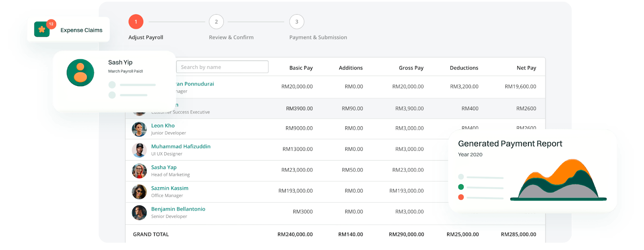Click the green Expense Claims puzzle icon
Viewport: 644px width, 250px height.
click(41, 30)
